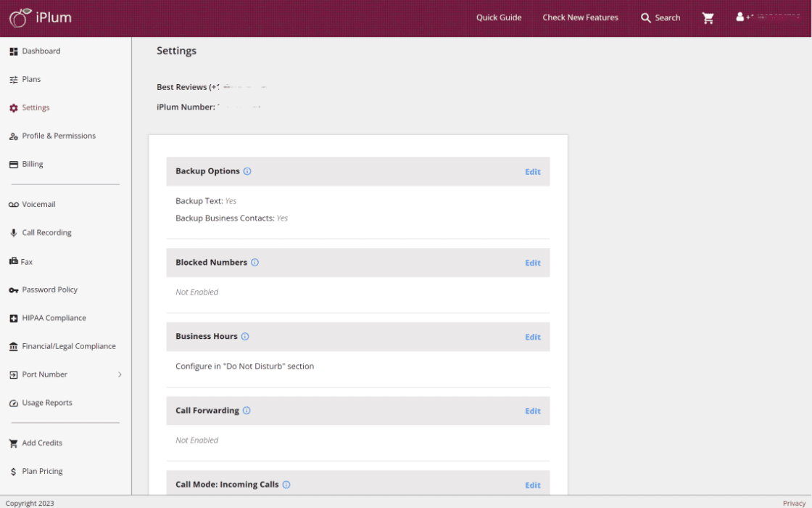This screenshot has height=508, width=812.
Task: Click Business Hours info icon
Action: coord(245,337)
